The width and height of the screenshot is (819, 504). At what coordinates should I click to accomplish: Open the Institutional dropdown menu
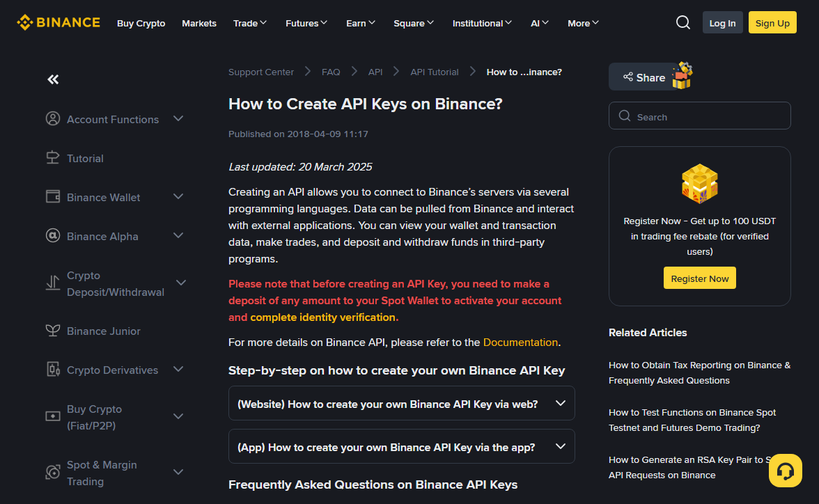pos(482,23)
